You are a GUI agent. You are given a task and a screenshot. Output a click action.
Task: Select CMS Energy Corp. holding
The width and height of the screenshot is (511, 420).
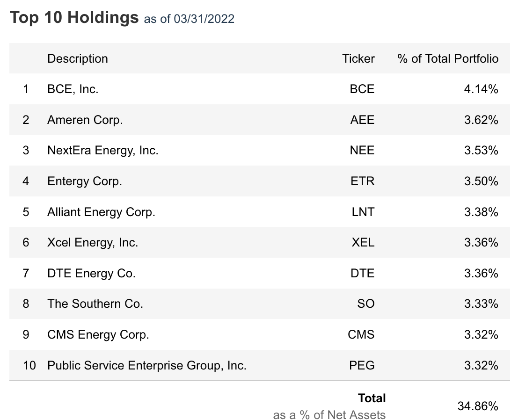pyautogui.click(x=98, y=335)
